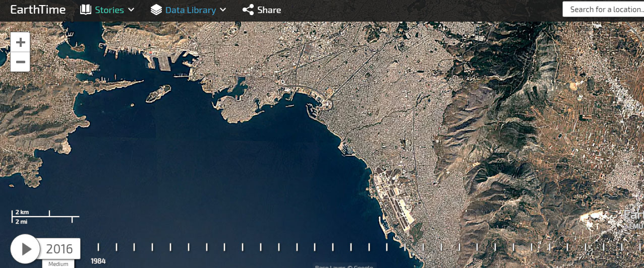Viewport: 644px width, 268px height.
Task: Click the EarthTime logo title
Action: click(x=38, y=10)
